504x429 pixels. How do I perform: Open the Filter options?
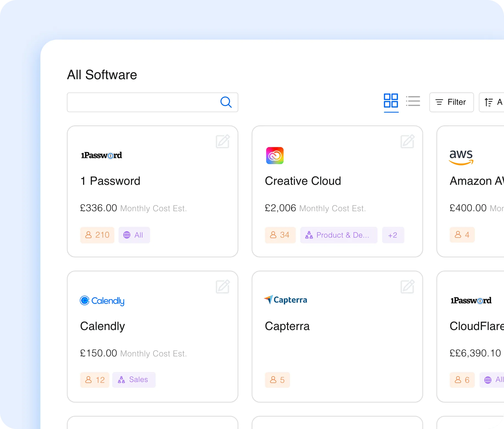click(x=451, y=102)
